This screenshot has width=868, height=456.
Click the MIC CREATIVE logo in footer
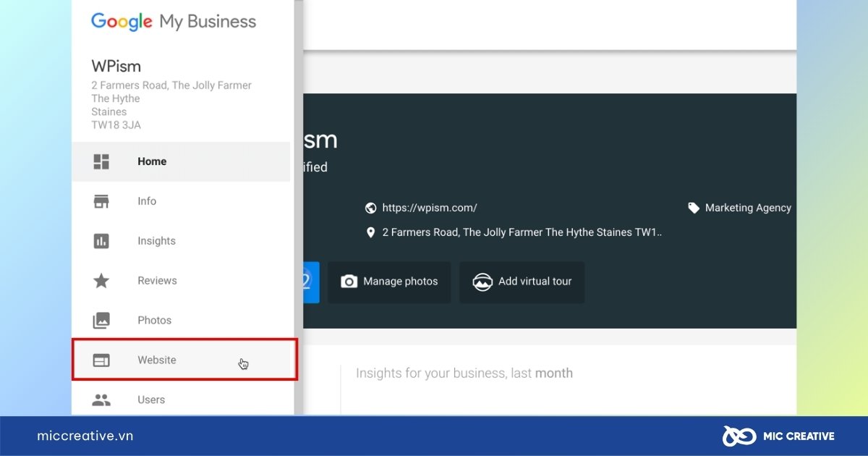coord(778,436)
